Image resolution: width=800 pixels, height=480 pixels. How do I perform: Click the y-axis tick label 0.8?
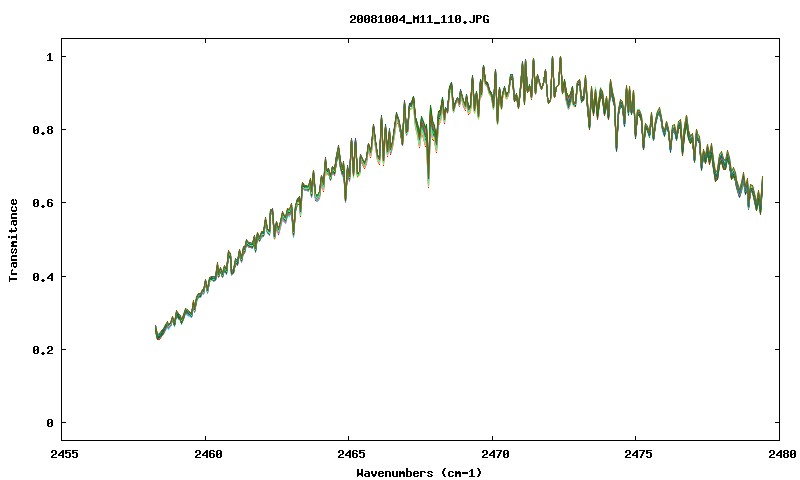click(42, 130)
